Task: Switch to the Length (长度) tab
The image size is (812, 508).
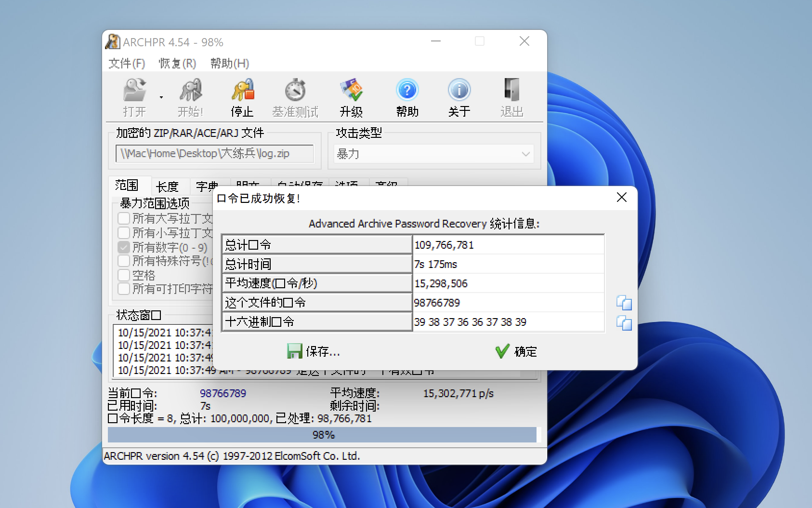Action: (167, 187)
